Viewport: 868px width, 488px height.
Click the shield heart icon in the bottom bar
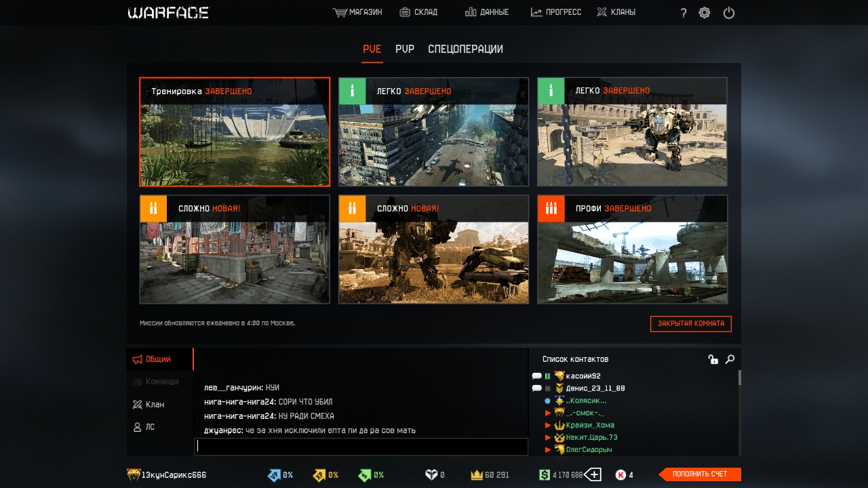coord(431,475)
